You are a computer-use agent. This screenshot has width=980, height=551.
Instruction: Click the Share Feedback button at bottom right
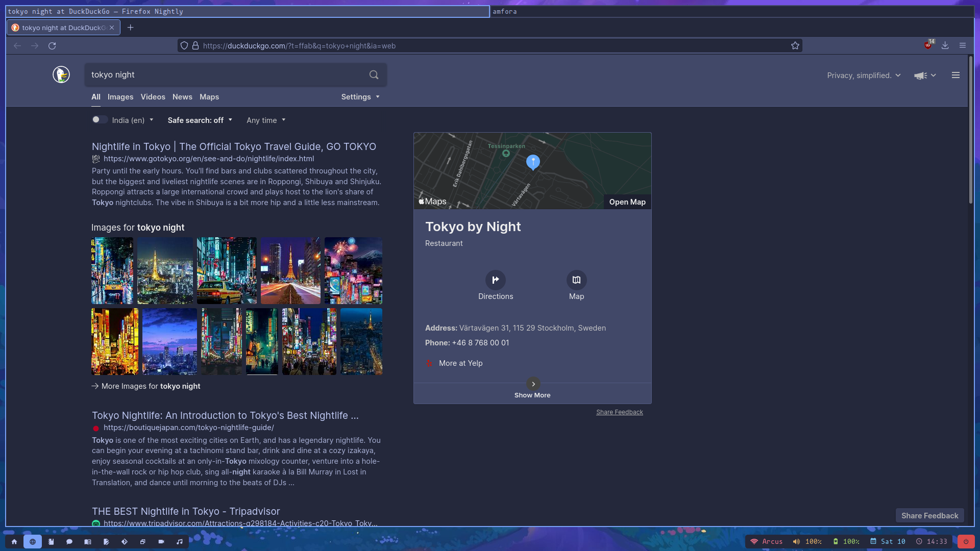pyautogui.click(x=930, y=516)
